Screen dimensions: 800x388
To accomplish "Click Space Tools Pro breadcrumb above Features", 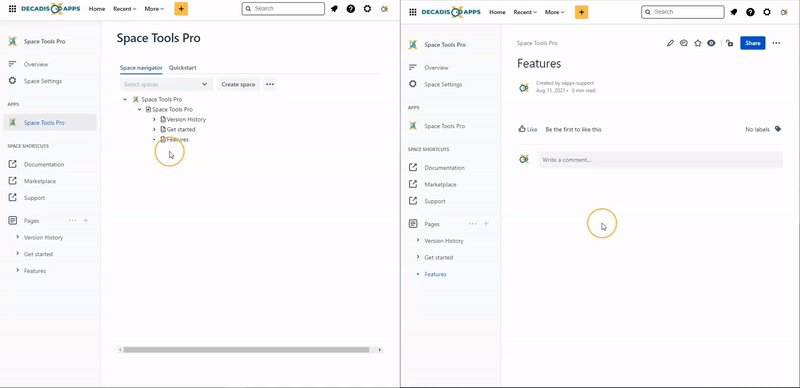I will coord(537,43).
